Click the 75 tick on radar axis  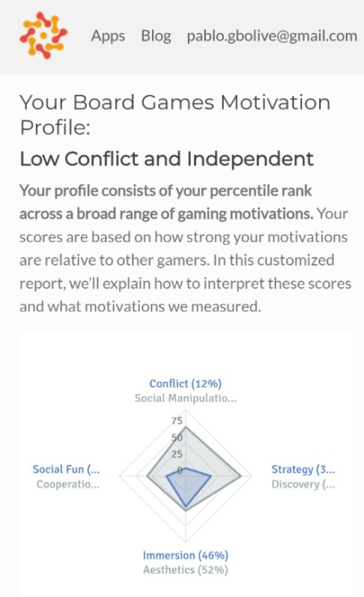(x=177, y=421)
